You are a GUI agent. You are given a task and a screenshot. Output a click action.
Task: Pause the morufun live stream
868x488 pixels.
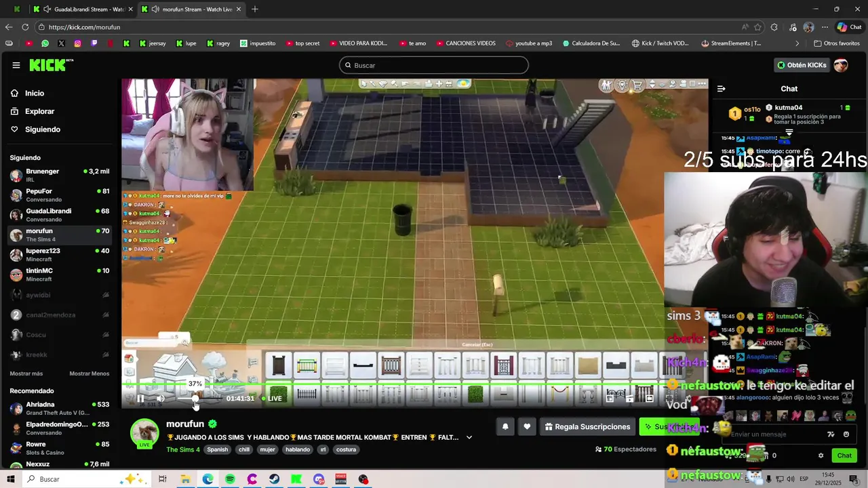[140, 399]
